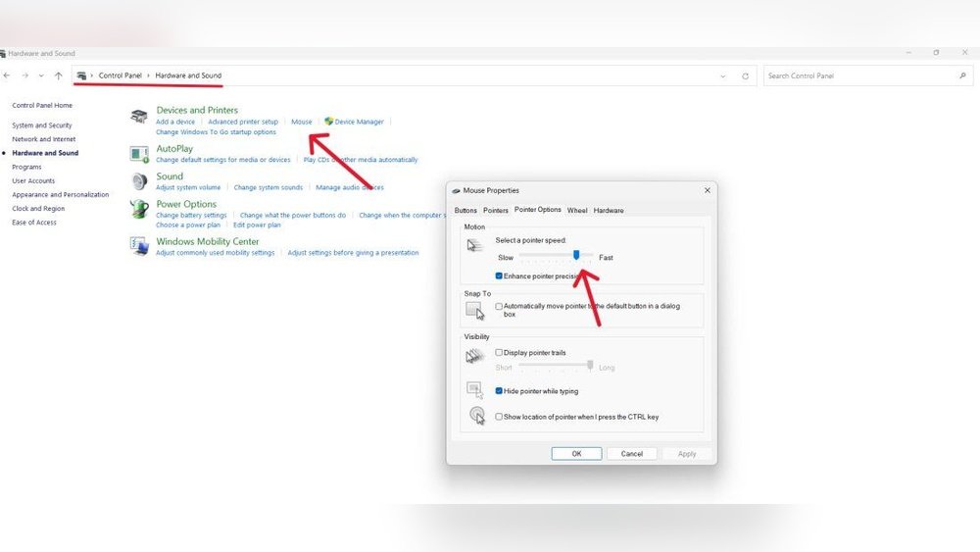The image size is (980, 552).
Task: Disable Enhance pointer precision checkbox
Action: click(500, 276)
